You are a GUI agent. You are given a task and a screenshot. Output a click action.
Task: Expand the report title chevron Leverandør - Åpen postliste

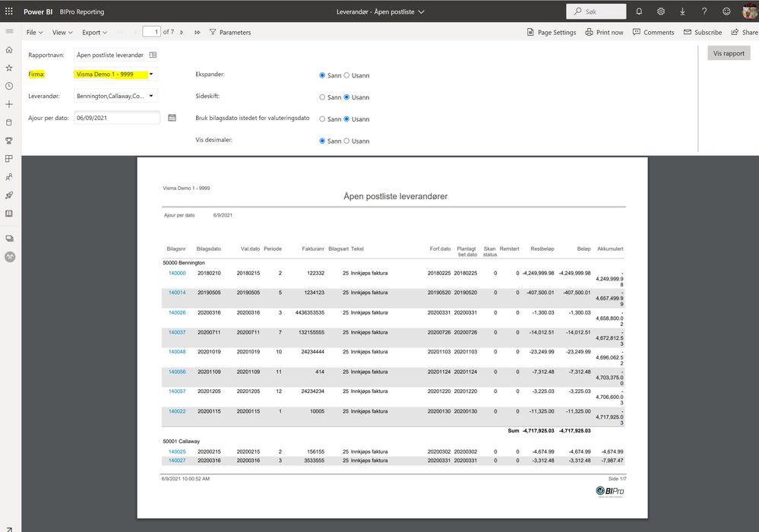point(421,11)
